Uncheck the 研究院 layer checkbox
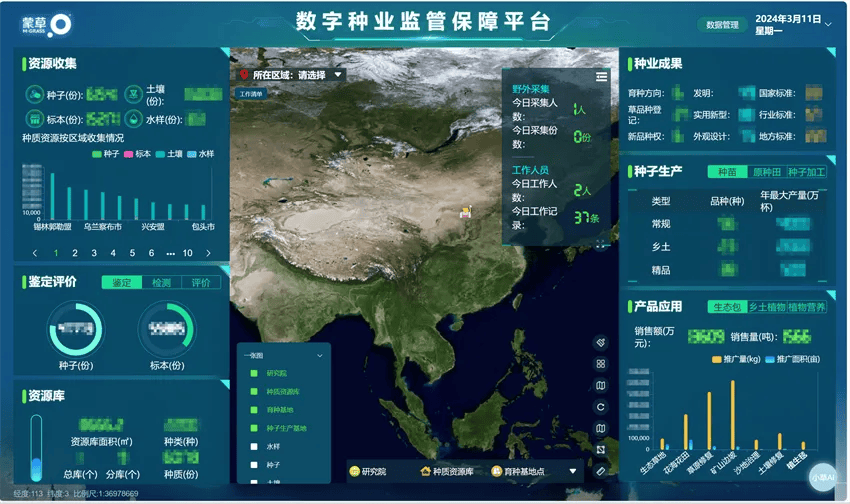Image resolution: width=850 pixels, height=504 pixels. 254,373
